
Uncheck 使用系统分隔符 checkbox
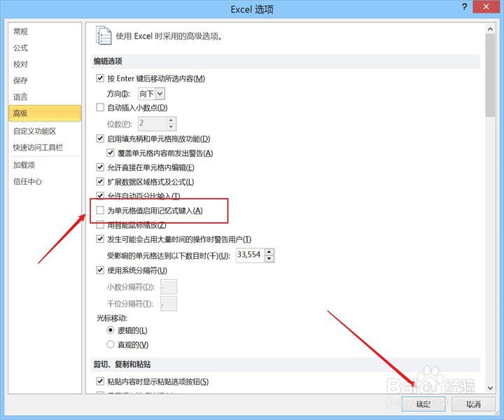click(x=100, y=270)
